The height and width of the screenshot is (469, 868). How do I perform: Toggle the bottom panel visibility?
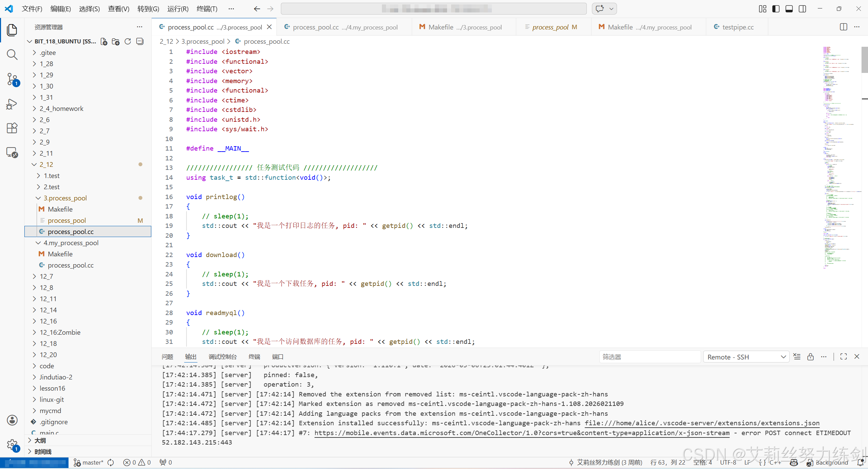coord(789,9)
